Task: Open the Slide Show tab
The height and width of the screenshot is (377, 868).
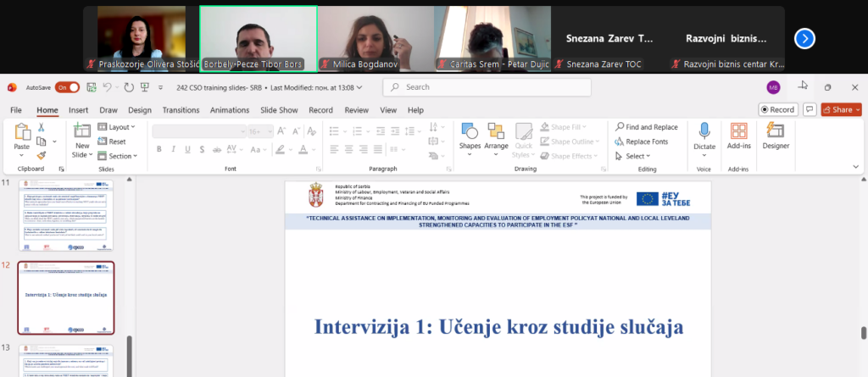Action: pos(279,110)
